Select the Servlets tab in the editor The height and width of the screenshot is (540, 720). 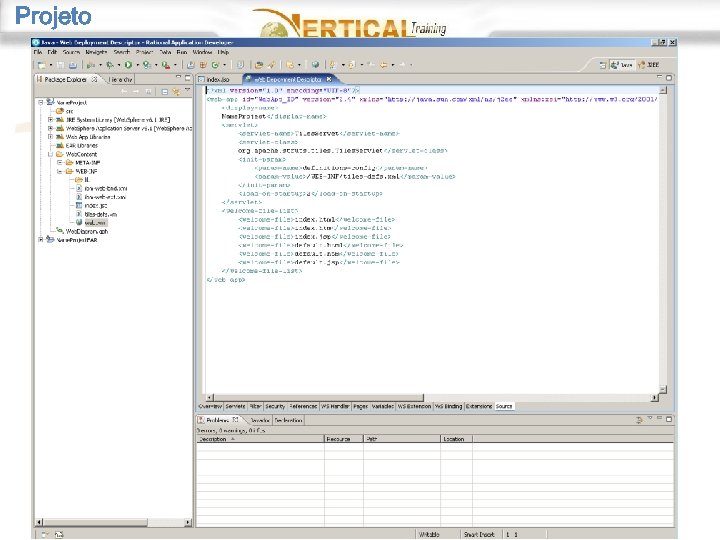236,407
